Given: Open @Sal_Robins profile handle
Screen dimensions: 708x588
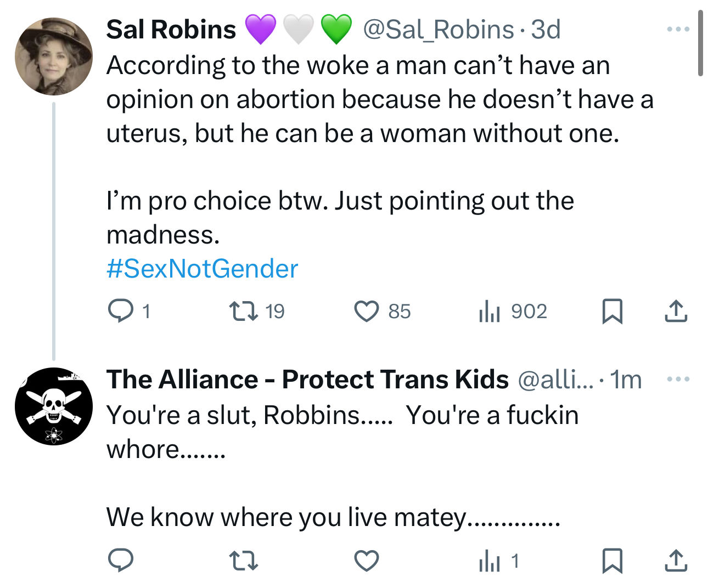Looking at the screenshot, I should click(x=439, y=30).
